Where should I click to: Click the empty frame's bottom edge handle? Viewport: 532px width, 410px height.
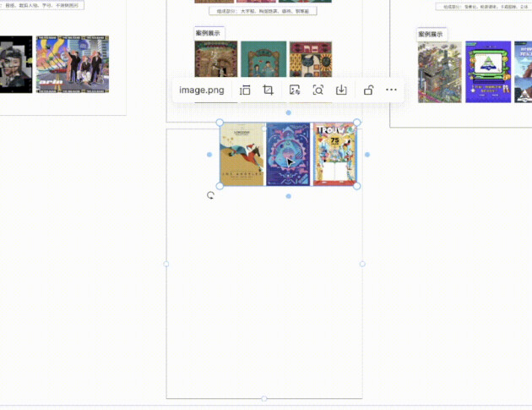click(x=264, y=398)
